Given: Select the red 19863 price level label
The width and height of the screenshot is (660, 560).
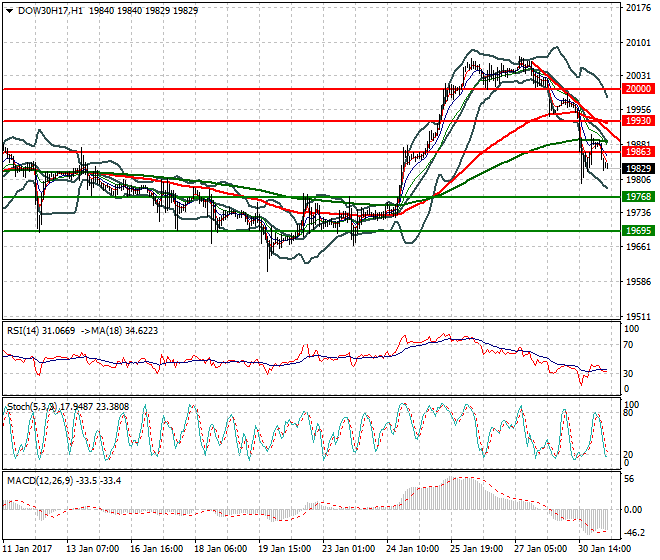Looking at the screenshot, I should (638, 152).
